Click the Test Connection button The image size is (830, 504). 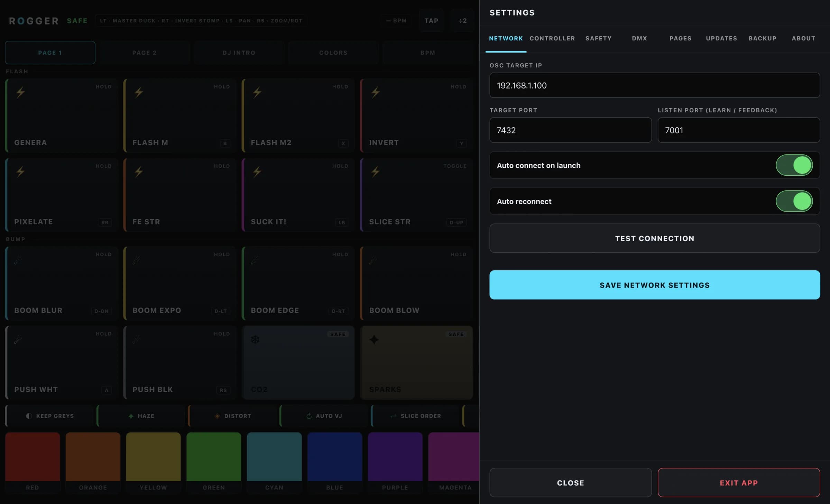(x=654, y=238)
